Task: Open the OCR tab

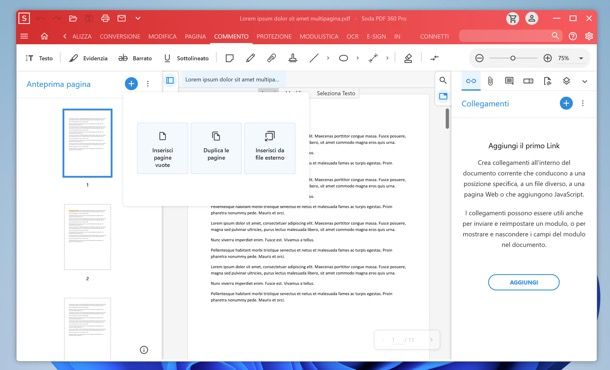Action: tap(352, 36)
